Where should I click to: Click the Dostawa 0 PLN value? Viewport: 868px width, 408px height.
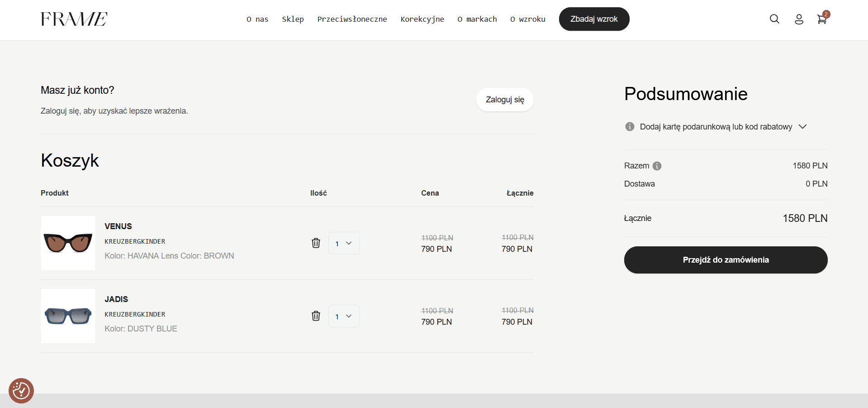(x=816, y=184)
